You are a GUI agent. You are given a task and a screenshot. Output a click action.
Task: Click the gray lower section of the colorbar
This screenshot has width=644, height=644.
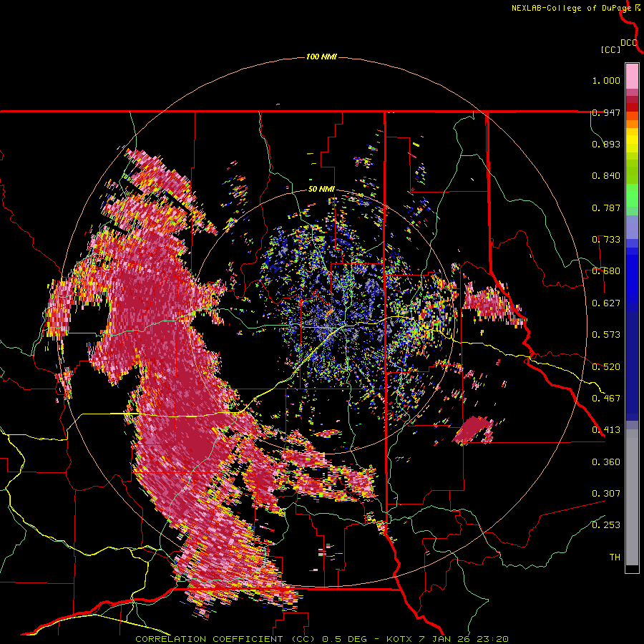(632, 497)
